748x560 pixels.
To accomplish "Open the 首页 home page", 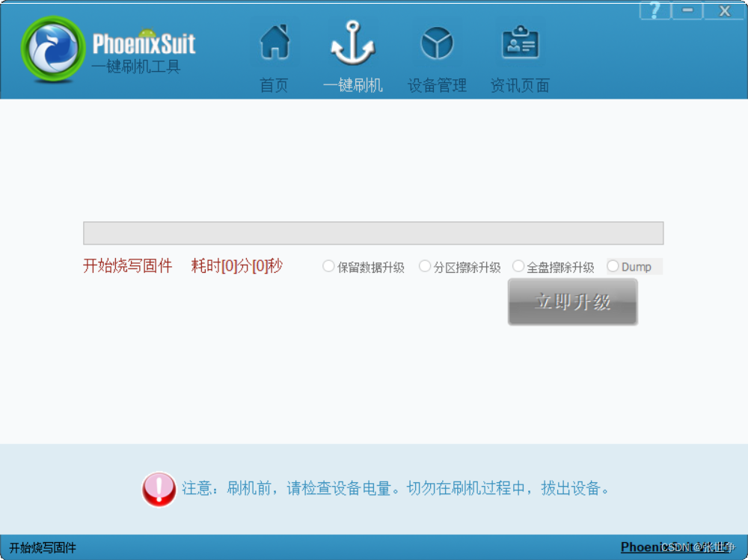I will tap(276, 56).
